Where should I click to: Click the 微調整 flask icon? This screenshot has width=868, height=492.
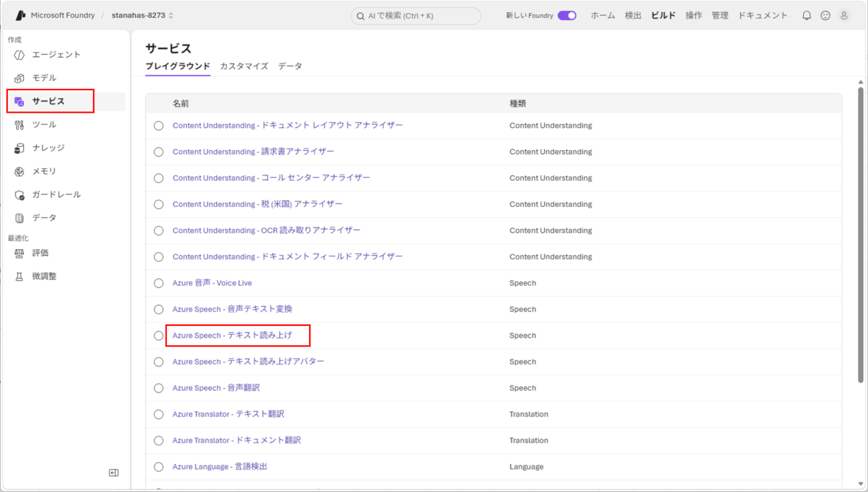[19, 276]
